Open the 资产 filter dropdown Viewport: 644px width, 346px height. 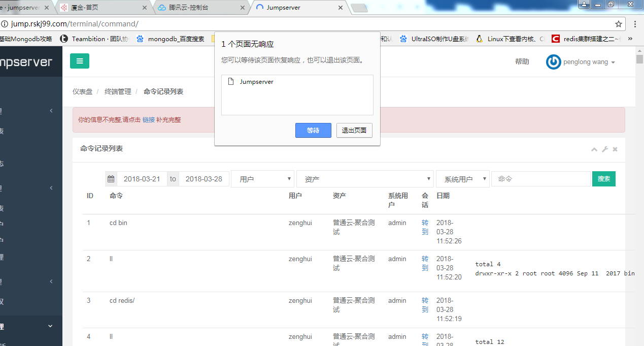pyautogui.click(x=365, y=179)
